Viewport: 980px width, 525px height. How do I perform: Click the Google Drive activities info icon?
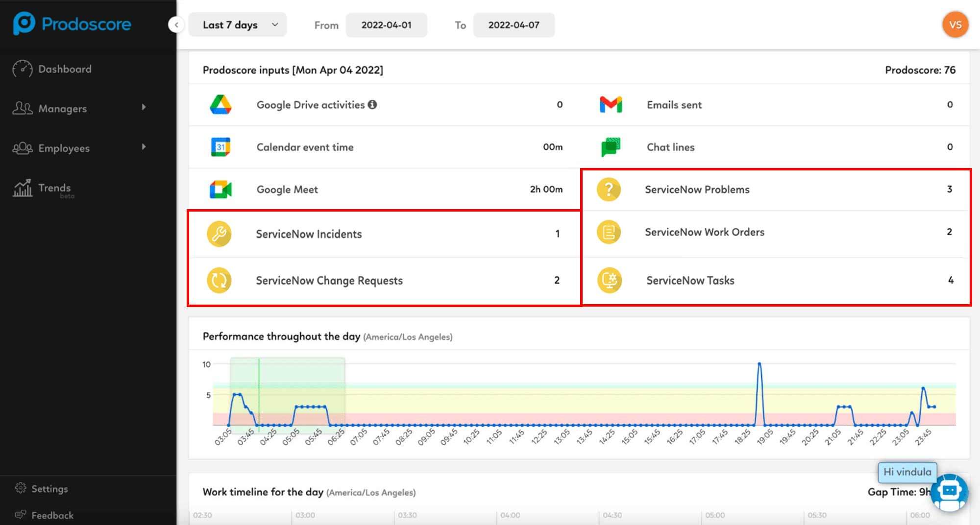pyautogui.click(x=372, y=104)
